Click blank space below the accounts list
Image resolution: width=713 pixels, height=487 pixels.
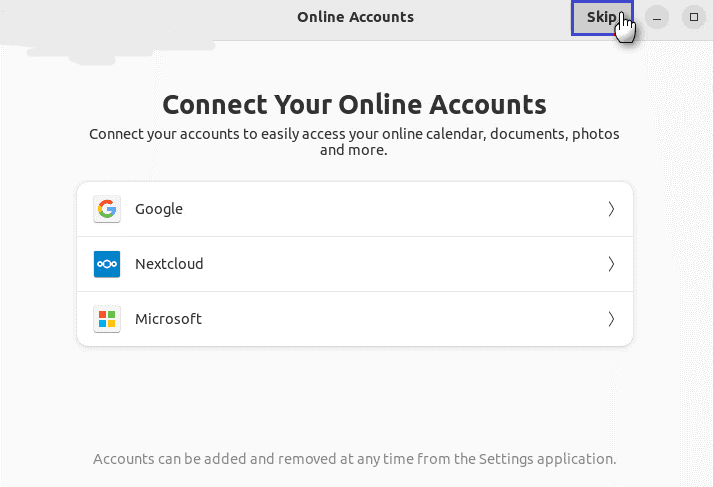(x=354, y=400)
